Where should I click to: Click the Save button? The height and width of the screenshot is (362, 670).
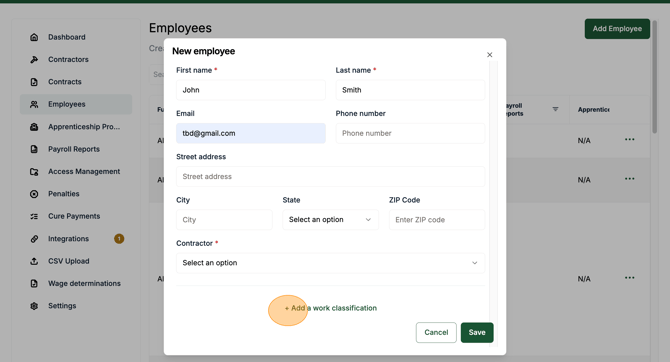pos(477,333)
